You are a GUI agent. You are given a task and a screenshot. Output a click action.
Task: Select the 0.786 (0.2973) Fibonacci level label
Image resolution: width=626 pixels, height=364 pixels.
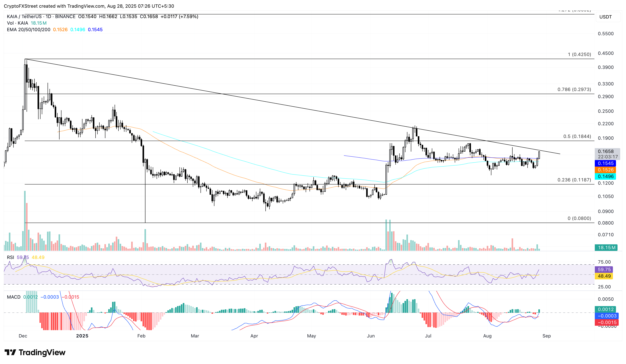pos(574,89)
